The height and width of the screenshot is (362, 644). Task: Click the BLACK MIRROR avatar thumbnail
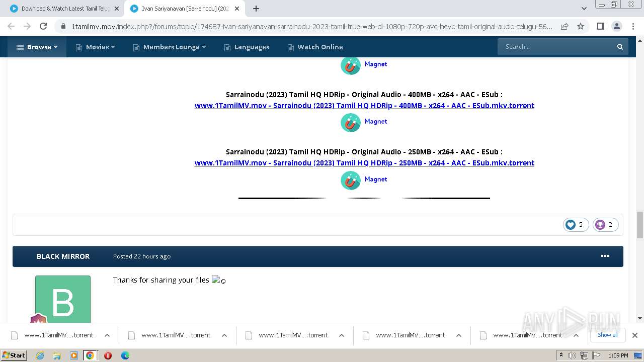point(63,300)
